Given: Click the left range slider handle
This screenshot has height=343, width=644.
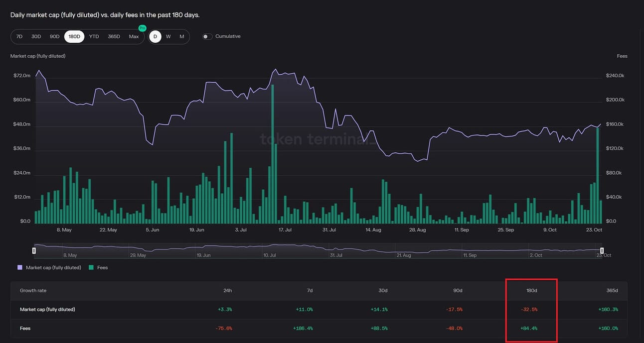Looking at the screenshot, I should 34,250.
